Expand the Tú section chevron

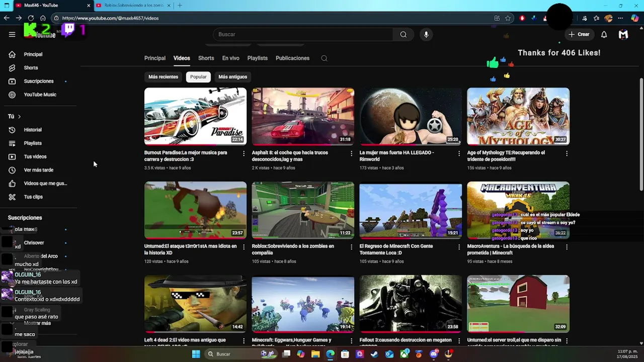tap(19, 117)
